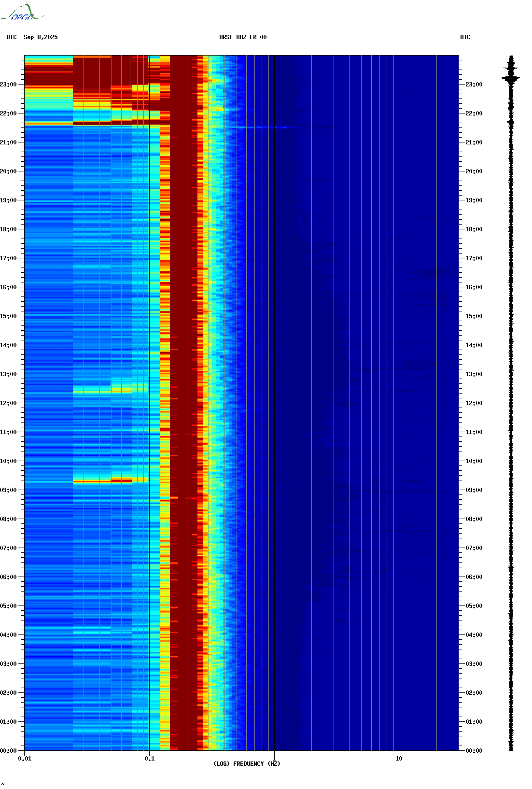Click the 08:00 label on the right axis
Screen dimensions: 532x789
click(x=474, y=519)
